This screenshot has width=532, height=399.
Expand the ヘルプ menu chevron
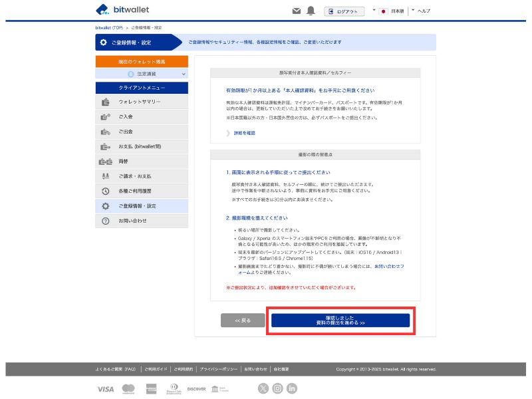(x=413, y=9)
